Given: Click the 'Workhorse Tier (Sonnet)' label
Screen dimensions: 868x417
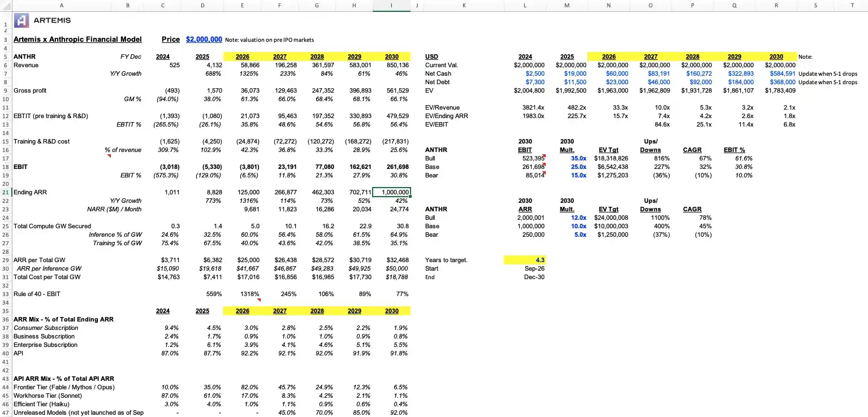Looking at the screenshot, I should (47, 396).
